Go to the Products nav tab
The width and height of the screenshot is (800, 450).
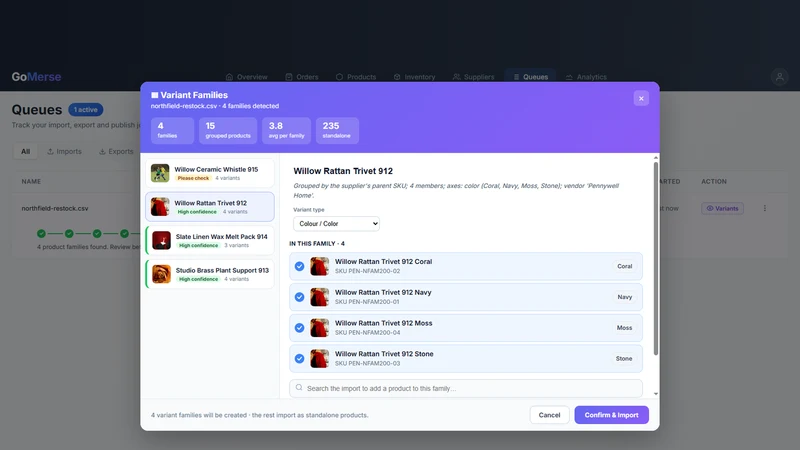click(356, 77)
